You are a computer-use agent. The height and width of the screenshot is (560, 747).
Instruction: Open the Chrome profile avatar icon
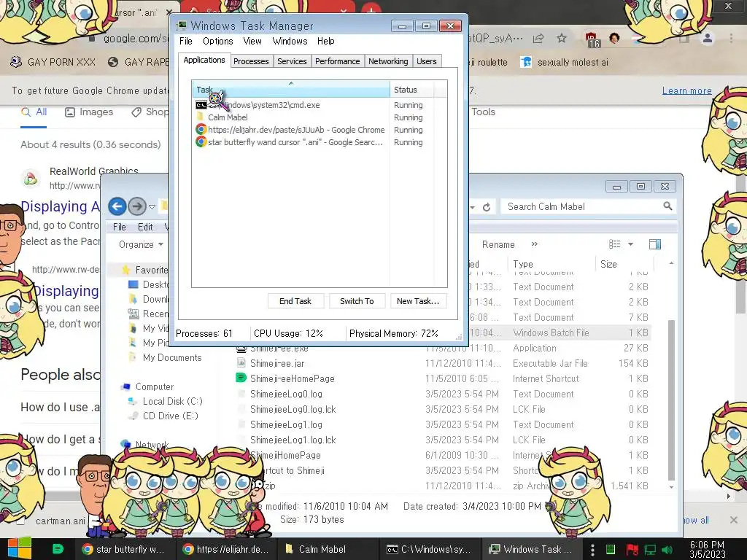point(708,38)
